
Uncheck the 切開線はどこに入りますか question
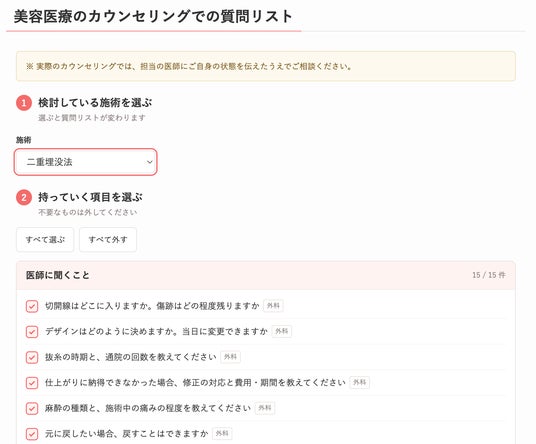pyautogui.click(x=32, y=306)
